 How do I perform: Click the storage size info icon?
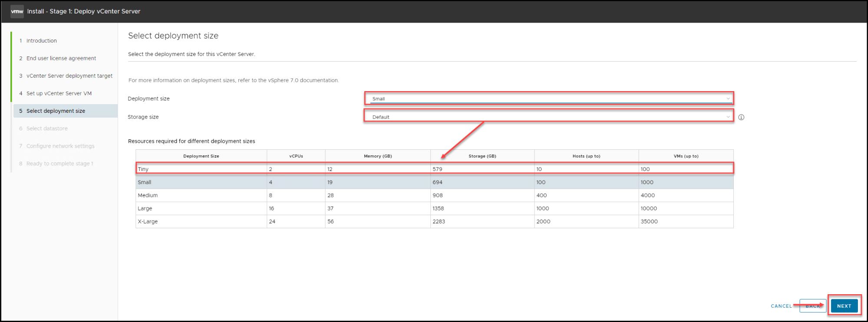tap(741, 117)
